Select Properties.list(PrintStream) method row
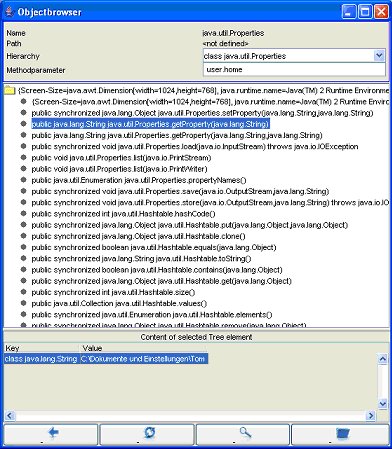392x449 pixels. 121,158
